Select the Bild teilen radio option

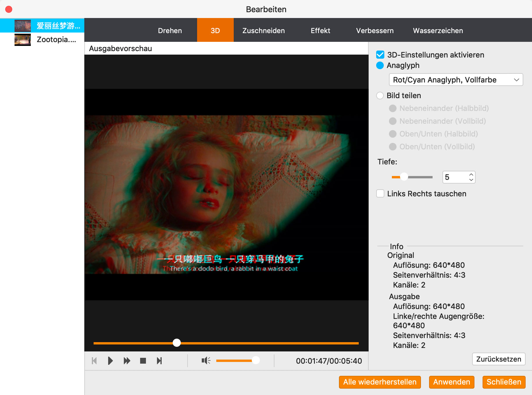point(380,96)
